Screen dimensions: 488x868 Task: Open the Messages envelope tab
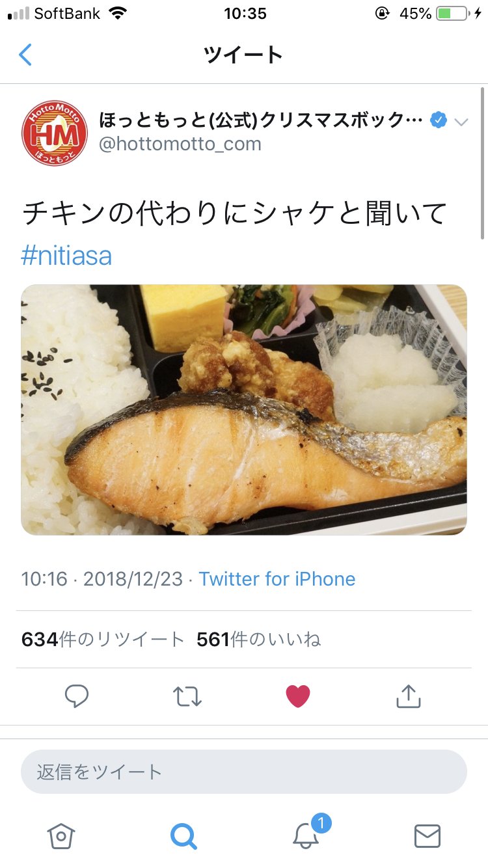click(x=427, y=835)
